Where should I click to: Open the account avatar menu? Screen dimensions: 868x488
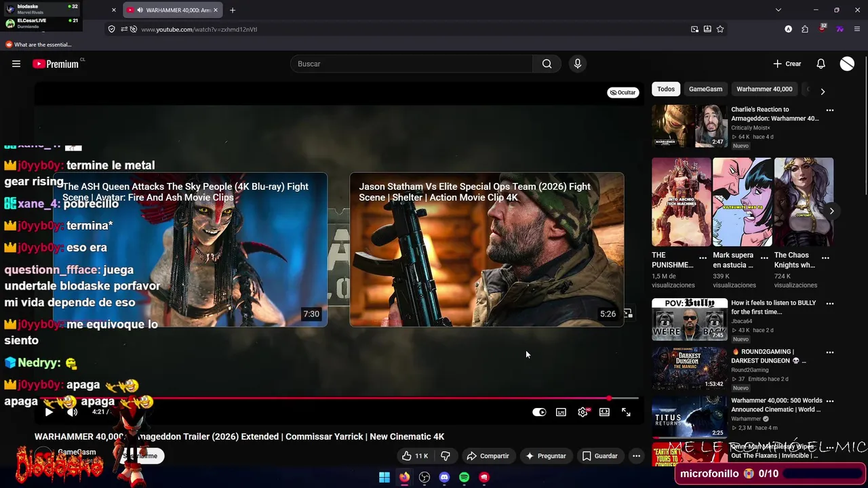click(847, 64)
